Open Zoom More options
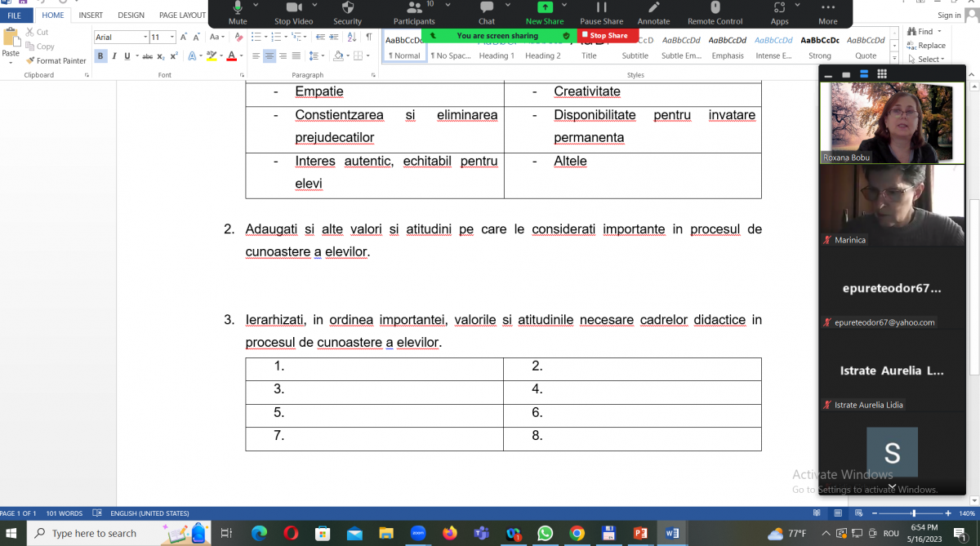 828,12
